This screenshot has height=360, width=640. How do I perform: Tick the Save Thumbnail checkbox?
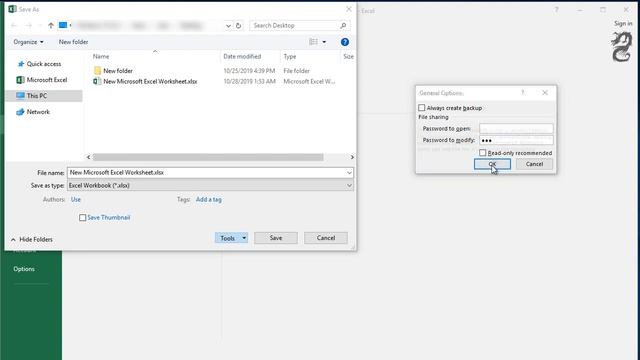(x=82, y=218)
